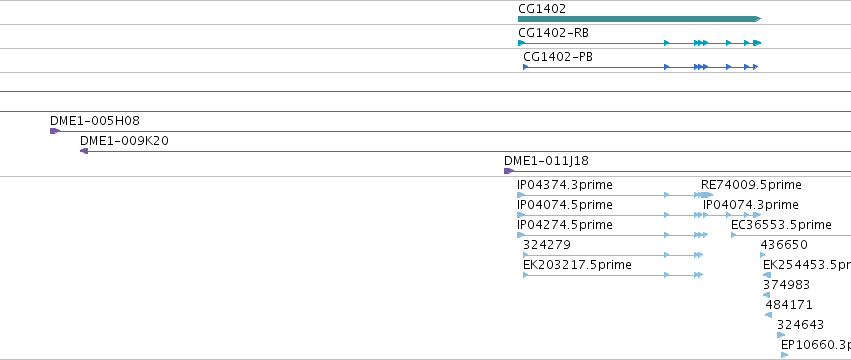Click the 374983 feature arrow
Viewport: 851px width, 360px height.
(x=766, y=295)
